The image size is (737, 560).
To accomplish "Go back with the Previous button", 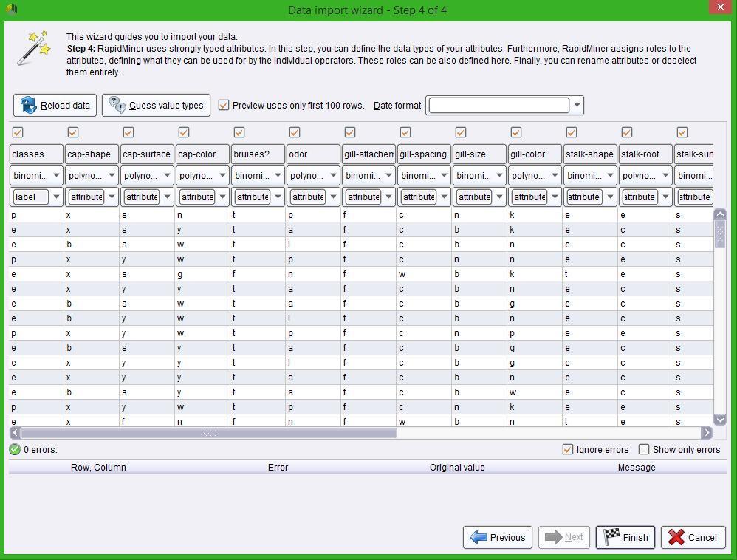I will tap(498, 537).
